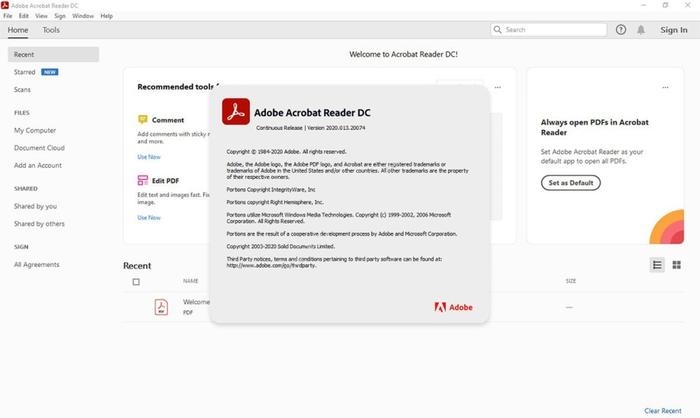700x418 pixels.
Task: Open Document Cloud from the sidebar
Action: [x=39, y=148]
